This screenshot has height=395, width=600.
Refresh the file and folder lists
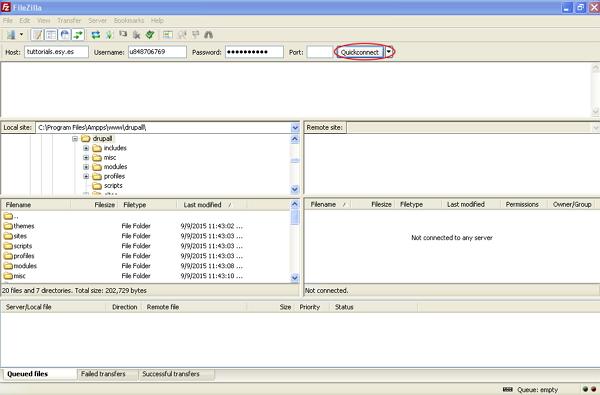pos(96,35)
